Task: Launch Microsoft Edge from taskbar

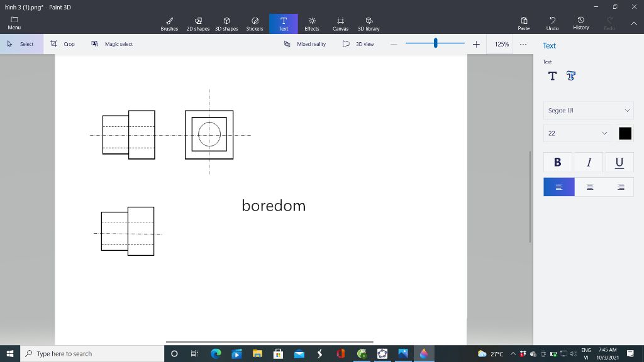Action: click(x=216, y=353)
